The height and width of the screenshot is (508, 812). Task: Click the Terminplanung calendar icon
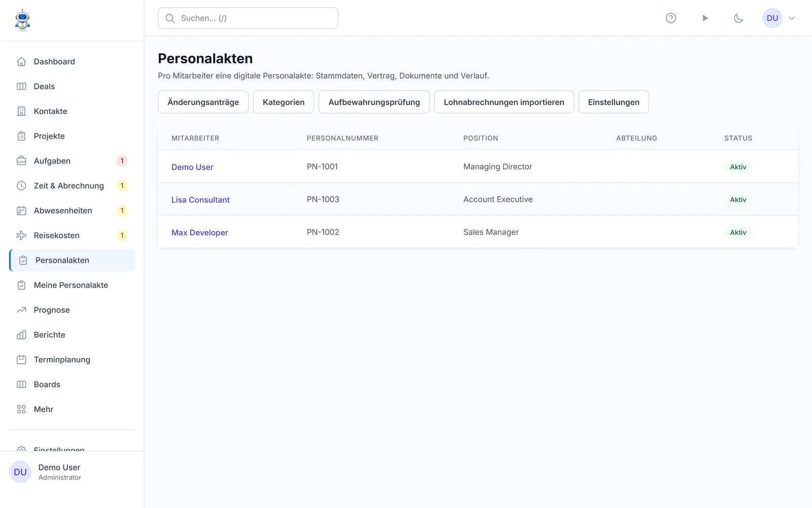(21, 360)
